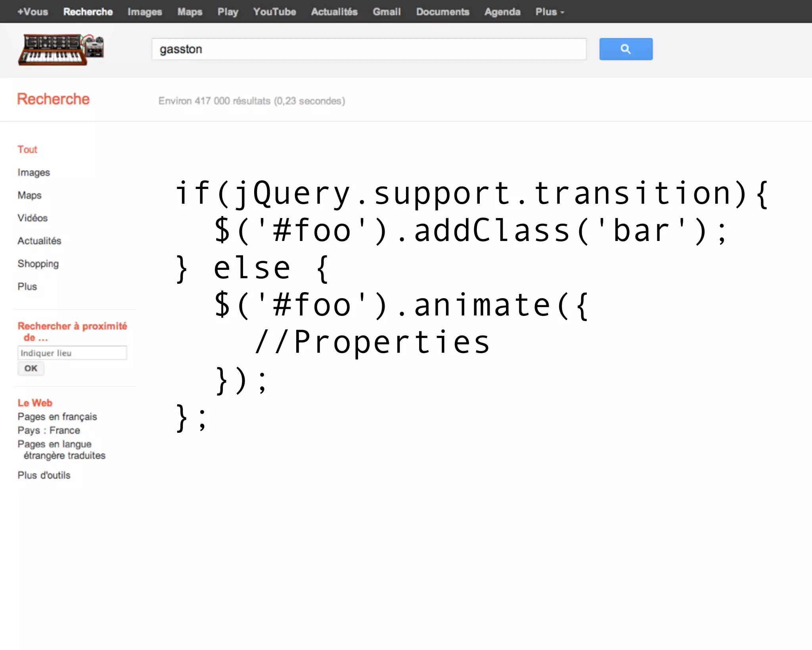This screenshot has height=650, width=812.
Task: Select Recherche in the top navigation bar
Action: tap(88, 12)
